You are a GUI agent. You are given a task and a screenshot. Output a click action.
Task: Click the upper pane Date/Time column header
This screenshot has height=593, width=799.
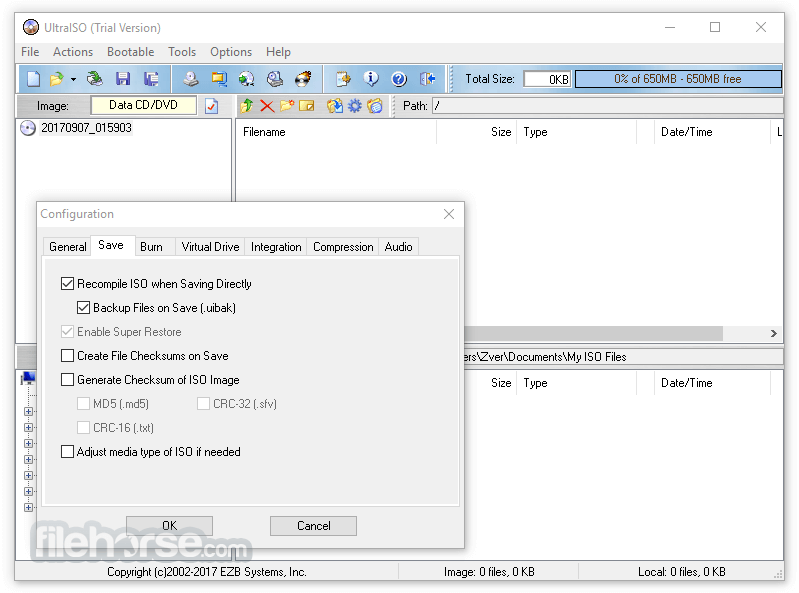tap(712, 132)
